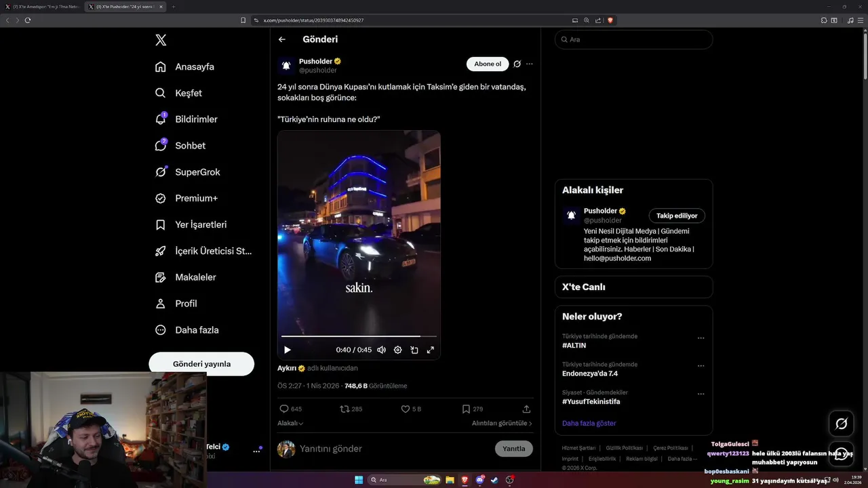Open Windows Start menu
The height and width of the screenshot is (488, 868).
pyautogui.click(x=359, y=480)
